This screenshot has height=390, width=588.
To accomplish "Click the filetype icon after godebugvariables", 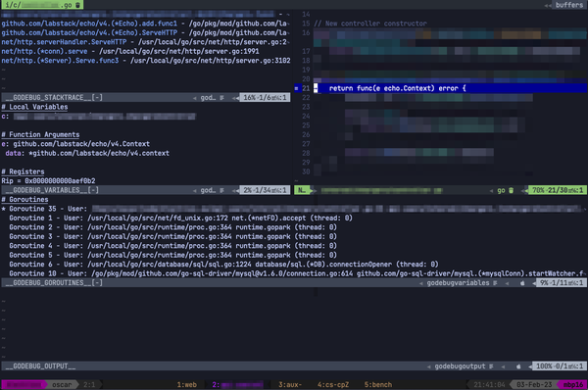I will point(495,283).
